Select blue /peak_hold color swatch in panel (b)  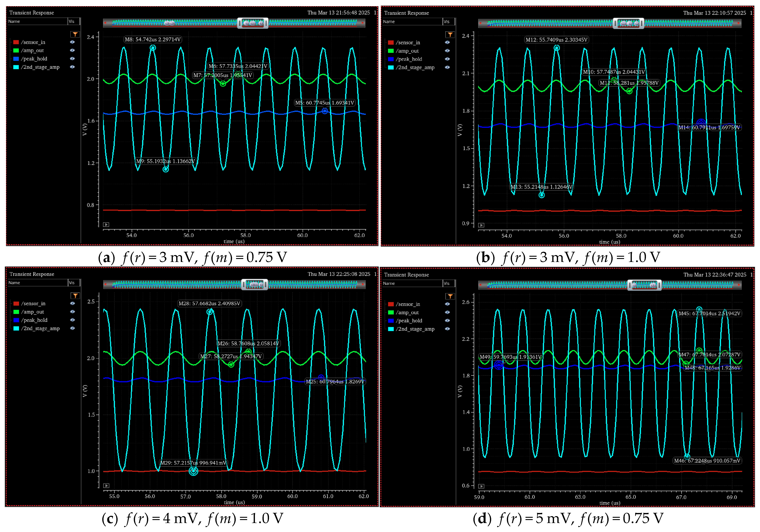(x=391, y=59)
